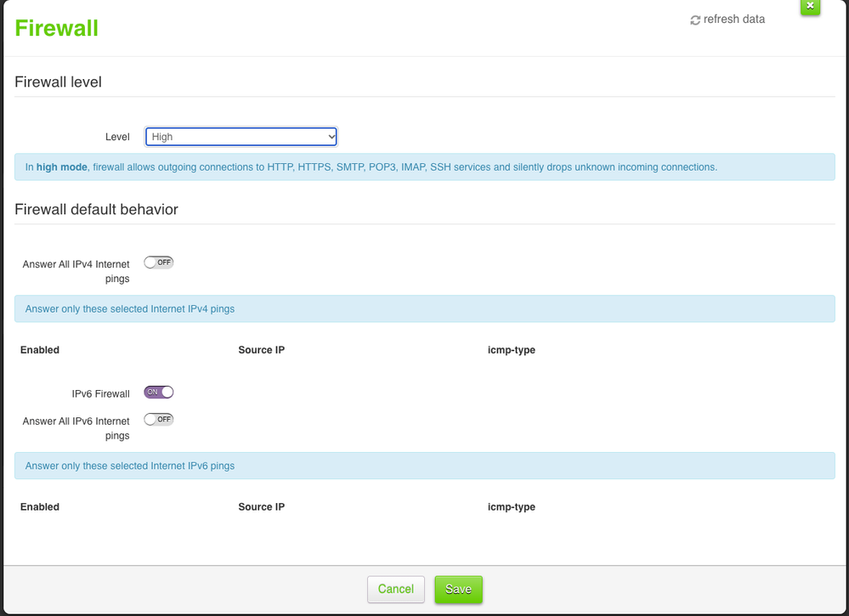Click the IPv6 table icmp-type header

(x=511, y=507)
